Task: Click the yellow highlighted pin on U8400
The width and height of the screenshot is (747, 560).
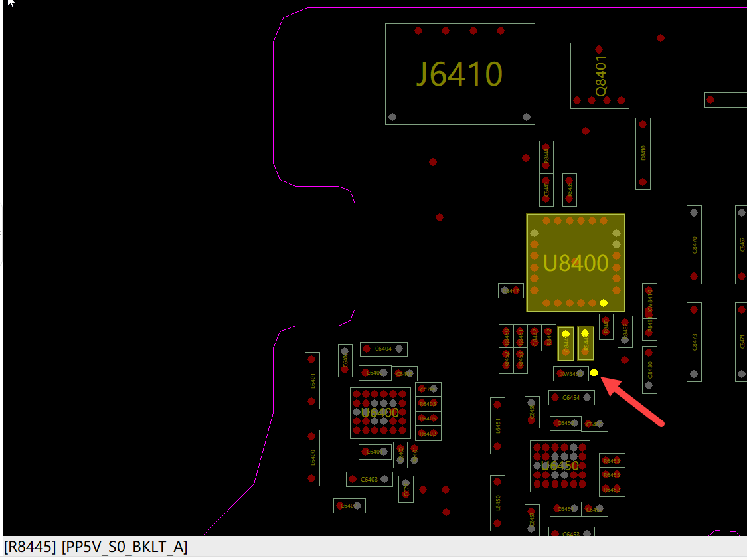Action: [604, 303]
